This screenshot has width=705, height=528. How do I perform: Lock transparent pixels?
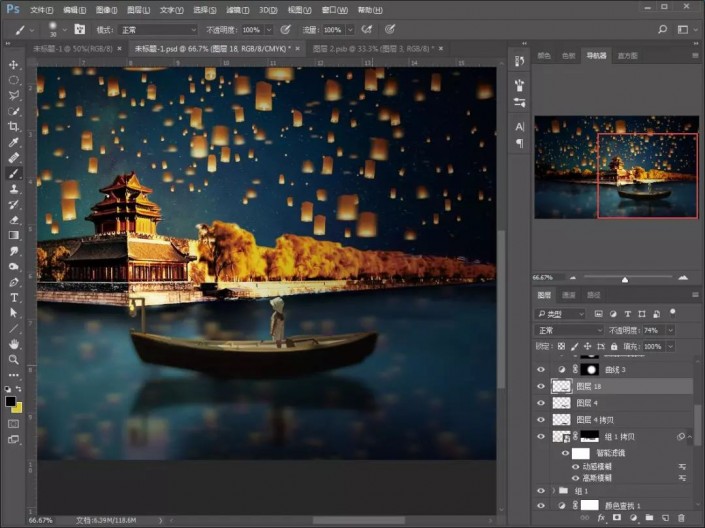pos(562,346)
